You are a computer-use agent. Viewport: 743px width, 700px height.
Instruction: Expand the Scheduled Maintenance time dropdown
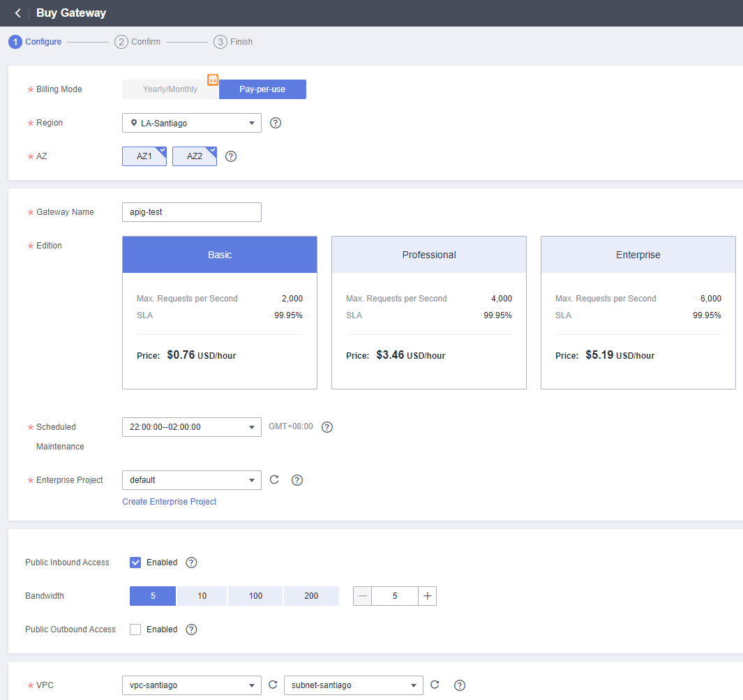[191, 427]
